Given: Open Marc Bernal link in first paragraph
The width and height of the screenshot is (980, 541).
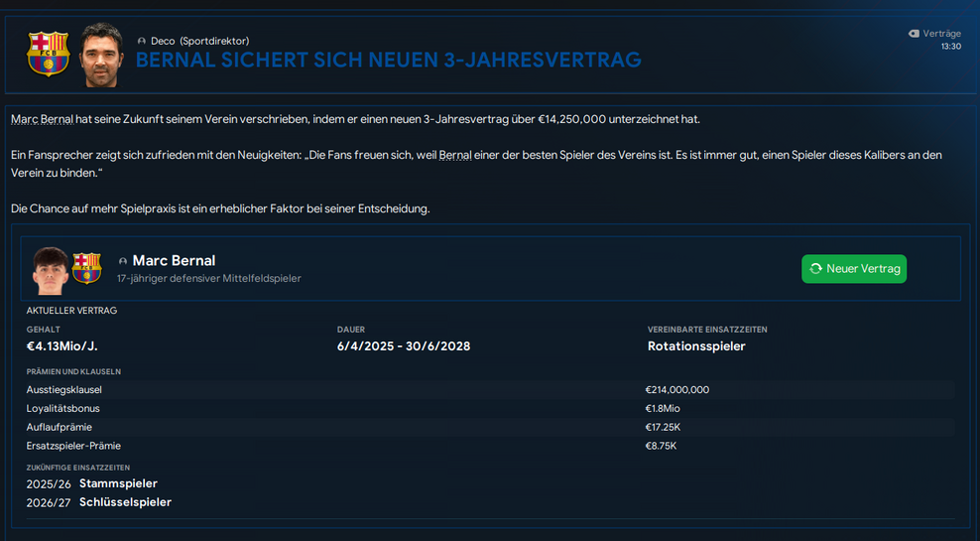Looking at the screenshot, I should pyautogui.click(x=42, y=119).
